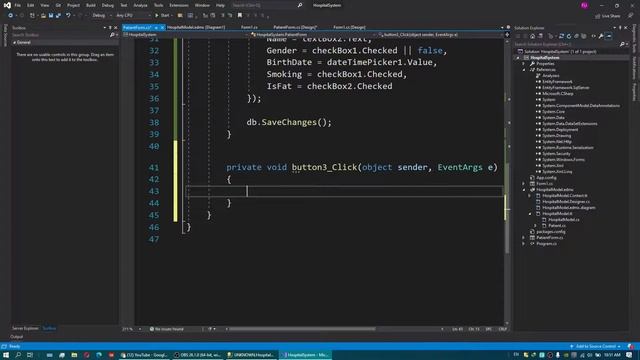The width and height of the screenshot is (640, 360).
Task: Open the OBS taskbar item
Action: (197, 355)
